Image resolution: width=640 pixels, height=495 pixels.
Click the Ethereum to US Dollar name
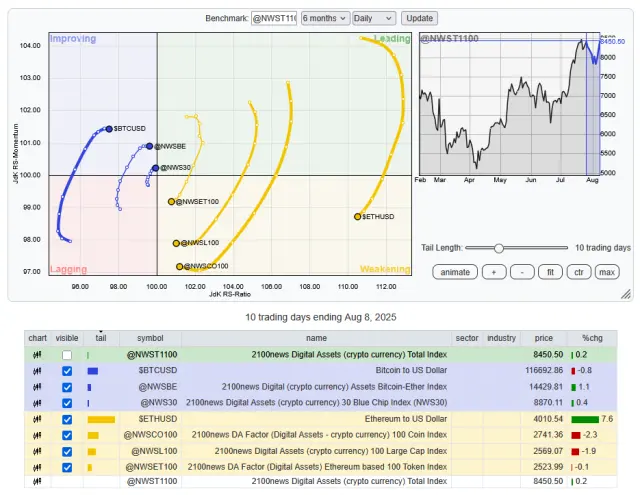pos(406,419)
